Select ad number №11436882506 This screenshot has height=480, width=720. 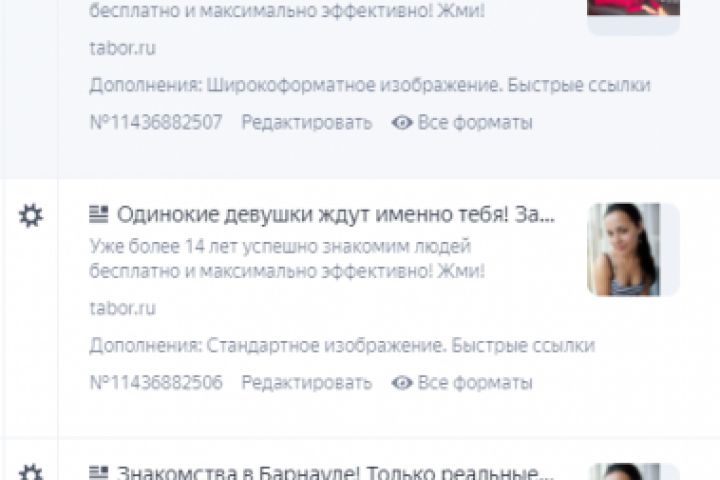(x=156, y=383)
